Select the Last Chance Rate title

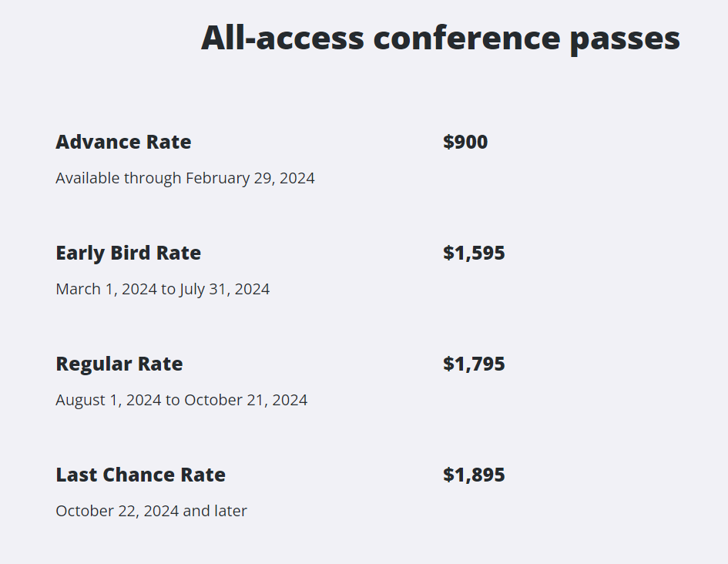point(141,475)
